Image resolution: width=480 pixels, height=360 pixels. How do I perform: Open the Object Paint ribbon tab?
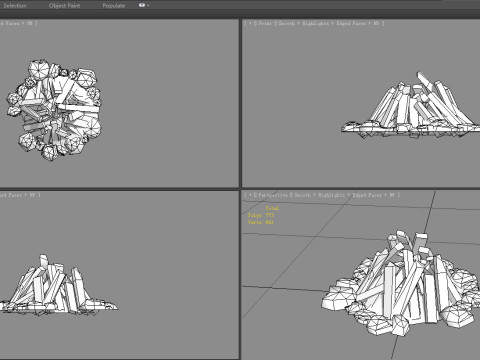pyautogui.click(x=64, y=6)
